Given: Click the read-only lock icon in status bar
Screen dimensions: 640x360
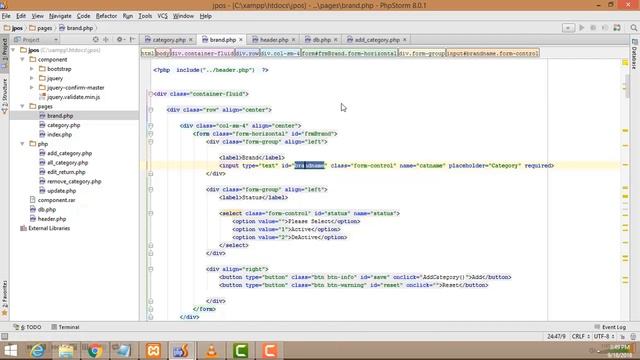Looking at the screenshot, I should 622,337.
